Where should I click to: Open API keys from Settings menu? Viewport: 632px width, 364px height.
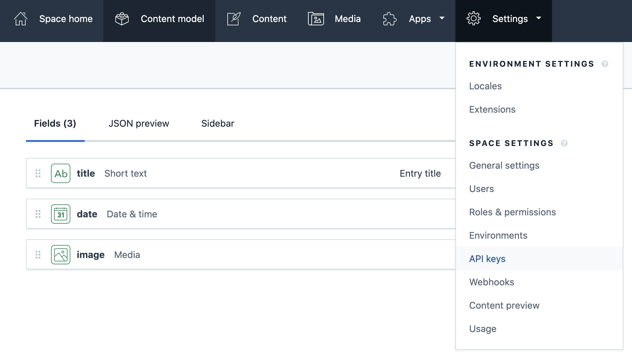(x=487, y=259)
